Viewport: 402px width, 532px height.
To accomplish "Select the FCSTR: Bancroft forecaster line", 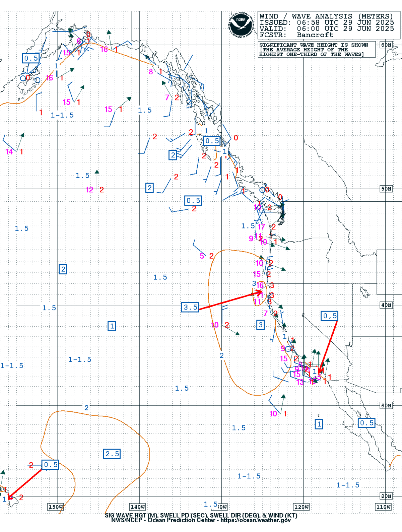I will pos(296,35).
